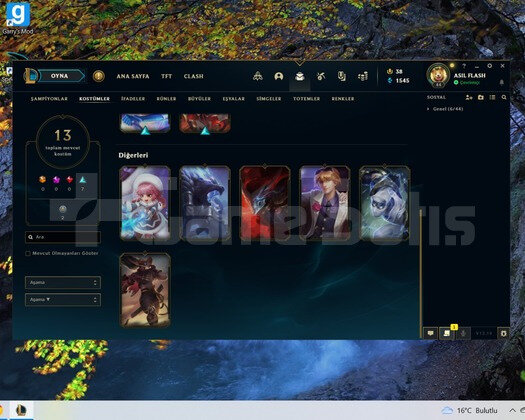
Task: Enable Mevcut Olmayanları Göster checkbox
Action: click(28, 254)
